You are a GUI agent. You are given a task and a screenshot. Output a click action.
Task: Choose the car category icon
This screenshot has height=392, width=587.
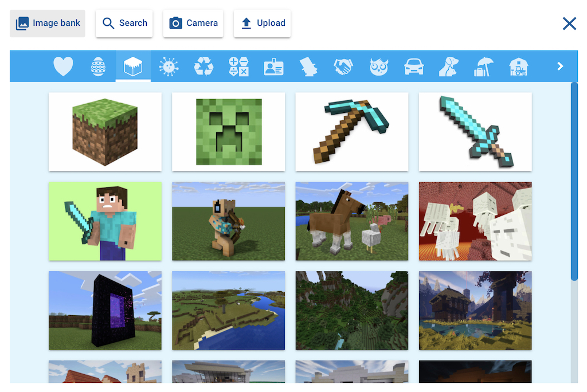(414, 66)
